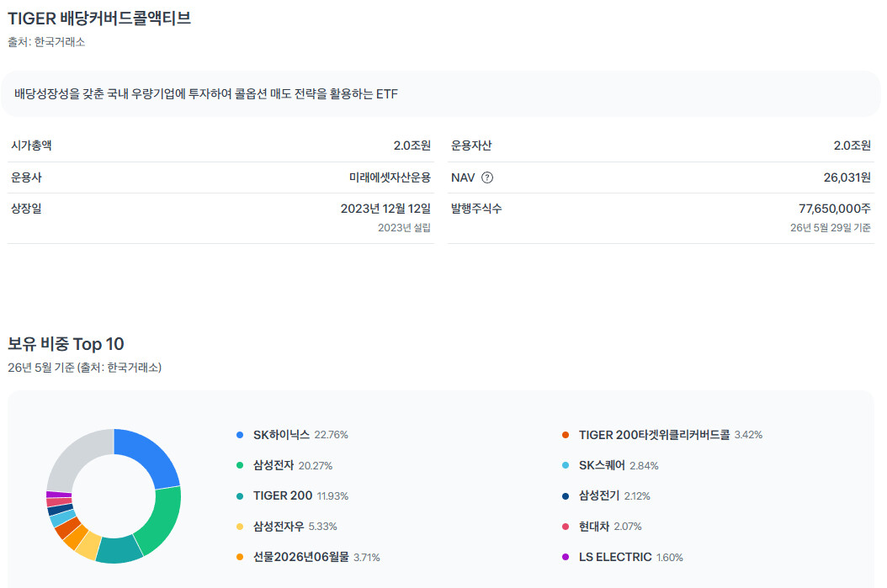Open 선물2026년06월물 holding entry
This screenshot has height=588, width=887.
[301, 557]
